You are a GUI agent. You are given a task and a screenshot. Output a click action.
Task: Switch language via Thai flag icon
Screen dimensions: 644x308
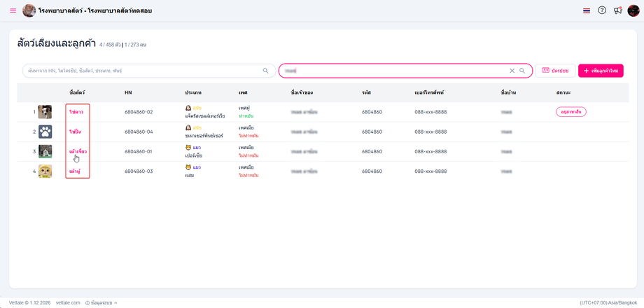[587, 10]
